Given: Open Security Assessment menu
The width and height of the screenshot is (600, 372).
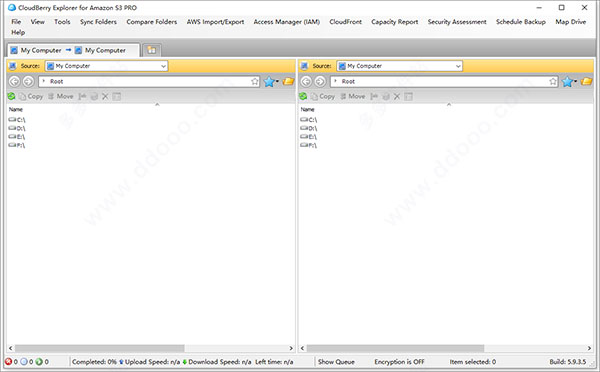Looking at the screenshot, I should (457, 22).
